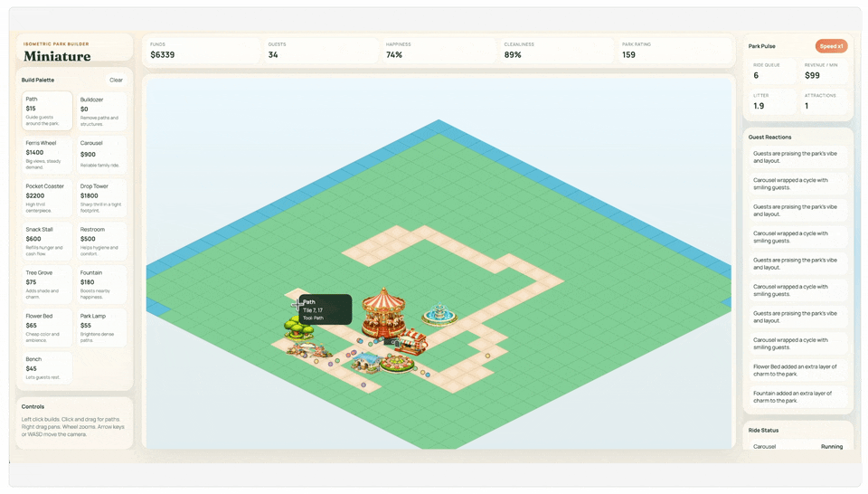Click the snack stall building
The image size is (868, 494).
[x=412, y=341]
